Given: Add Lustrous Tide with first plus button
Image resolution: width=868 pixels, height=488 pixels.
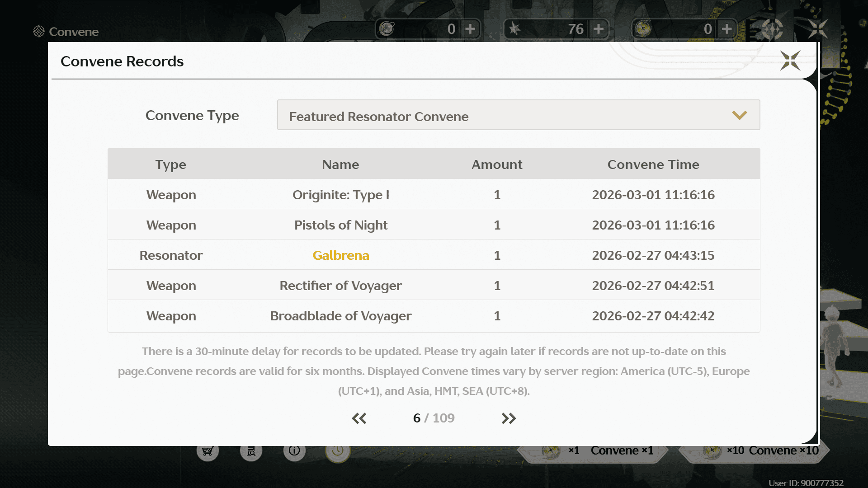Looking at the screenshot, I should click(x=470, y=29).
